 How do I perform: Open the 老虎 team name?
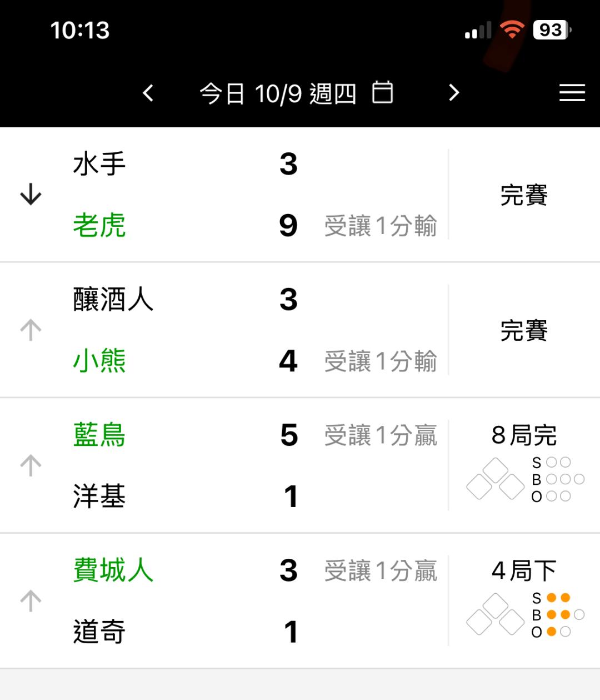click(x=99, y=226)
